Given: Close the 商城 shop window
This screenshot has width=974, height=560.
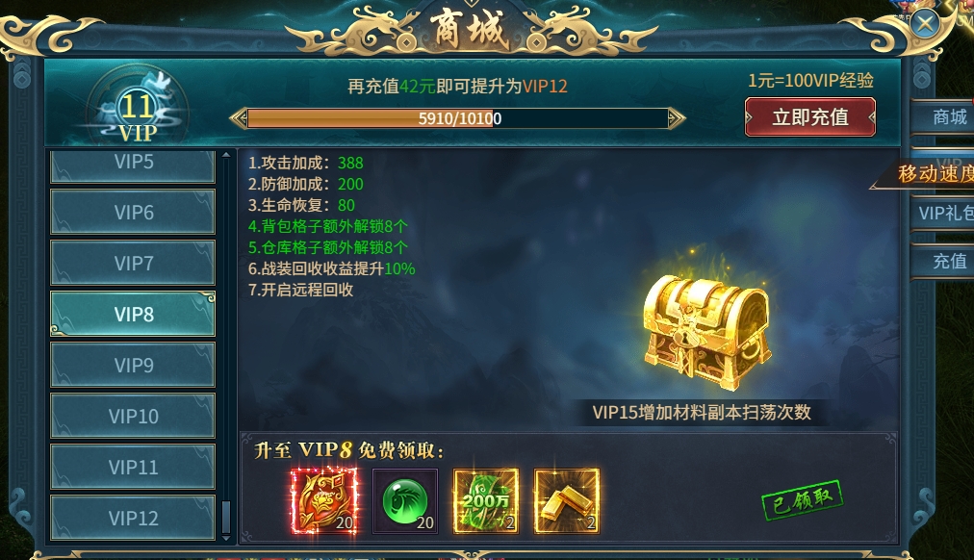Looking at the screenshot, I should coord(926,24).
